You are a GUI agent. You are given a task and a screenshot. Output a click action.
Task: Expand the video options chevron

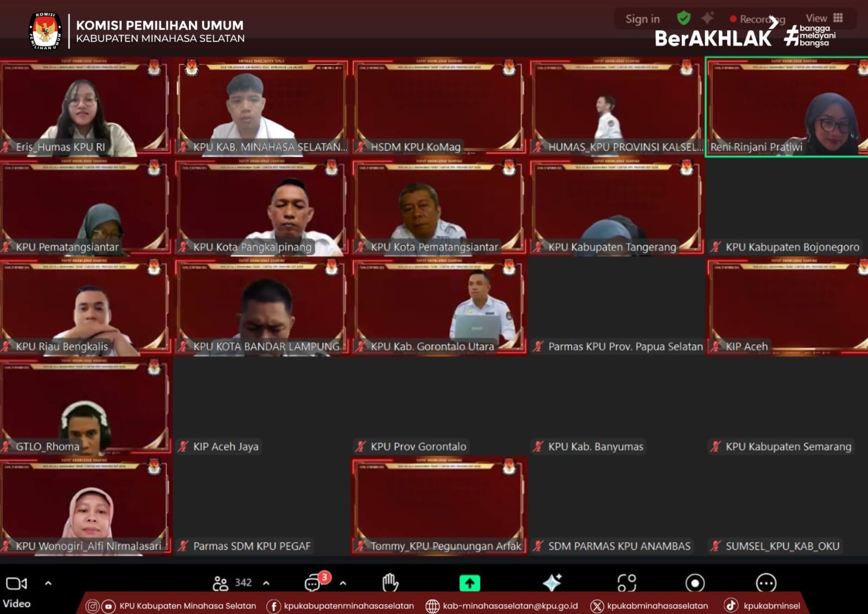coord(48,583)
